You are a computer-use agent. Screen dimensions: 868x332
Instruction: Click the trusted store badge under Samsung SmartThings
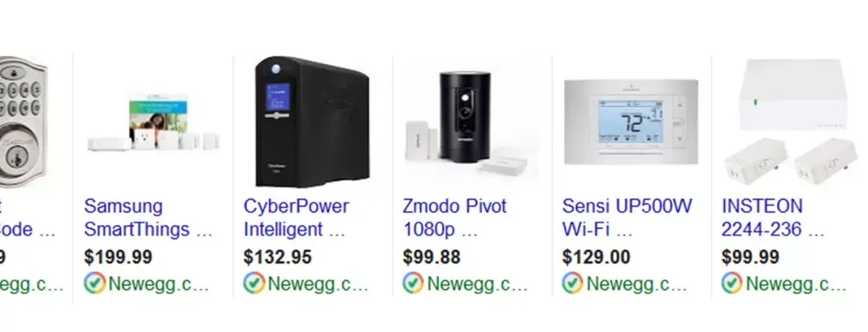(x=95, y=283)
